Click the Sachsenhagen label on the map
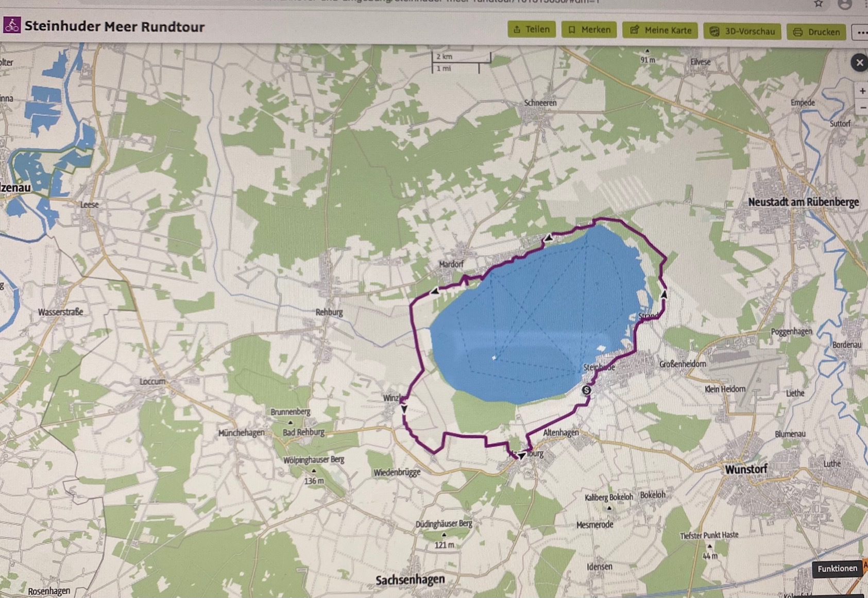 point(410,580)
